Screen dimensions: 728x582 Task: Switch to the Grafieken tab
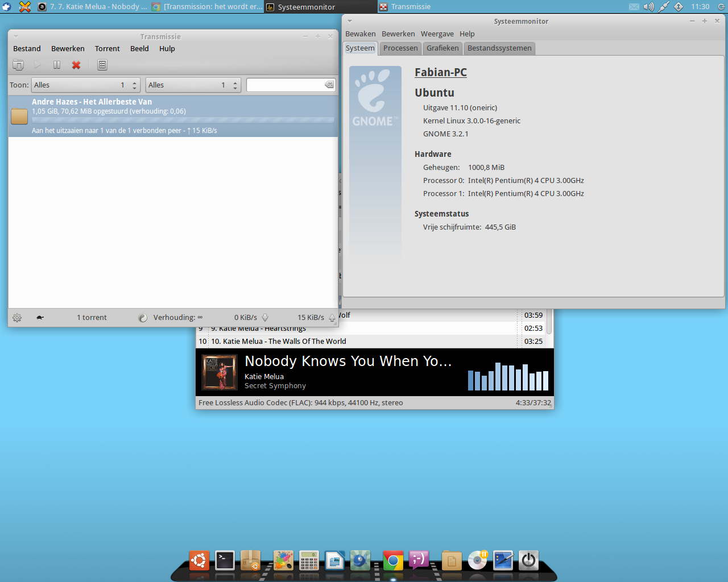[x=442, y=48]
